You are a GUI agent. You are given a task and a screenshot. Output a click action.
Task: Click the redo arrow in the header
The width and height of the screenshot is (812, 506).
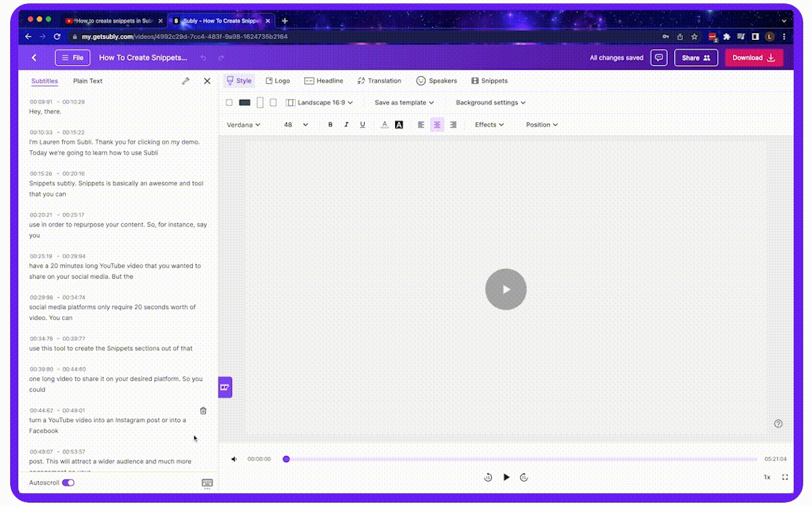click(x=221, y=58)
